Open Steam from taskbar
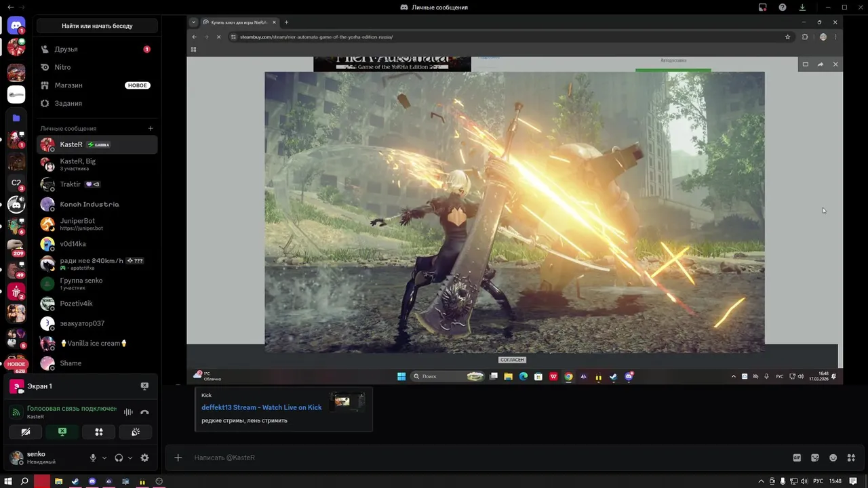 (75, 481)
